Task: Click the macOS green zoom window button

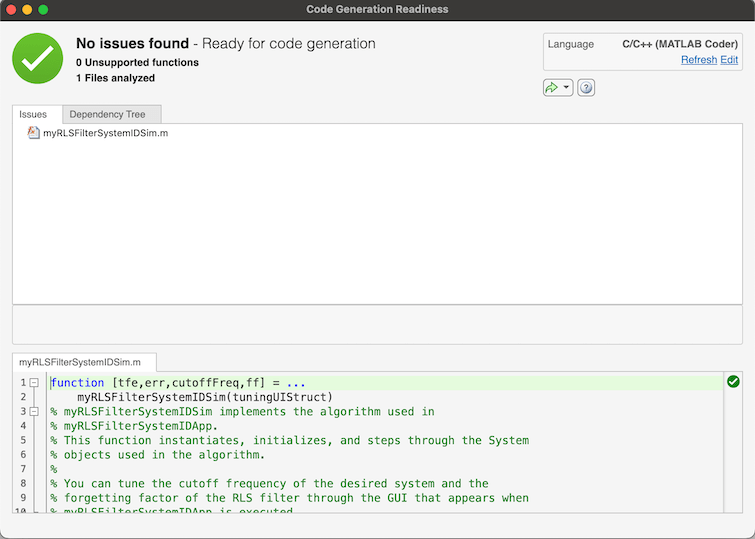Action: tap(43, 9)
